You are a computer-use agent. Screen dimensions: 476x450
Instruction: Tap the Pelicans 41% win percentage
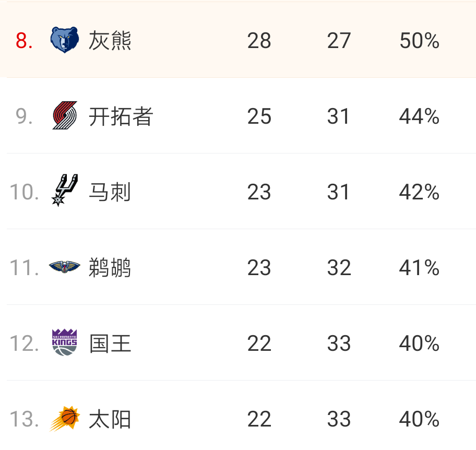click(419, 267)
